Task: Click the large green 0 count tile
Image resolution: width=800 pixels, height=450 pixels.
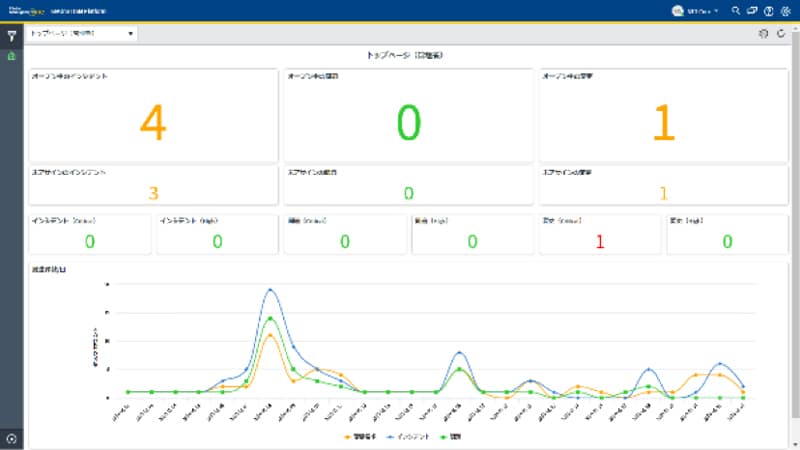Action: pos(408,123)
